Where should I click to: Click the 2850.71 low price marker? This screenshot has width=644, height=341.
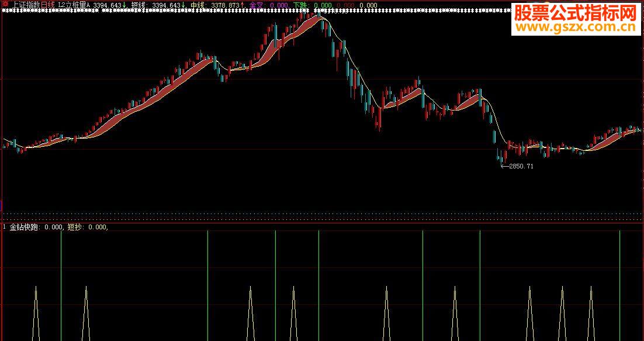521,166
